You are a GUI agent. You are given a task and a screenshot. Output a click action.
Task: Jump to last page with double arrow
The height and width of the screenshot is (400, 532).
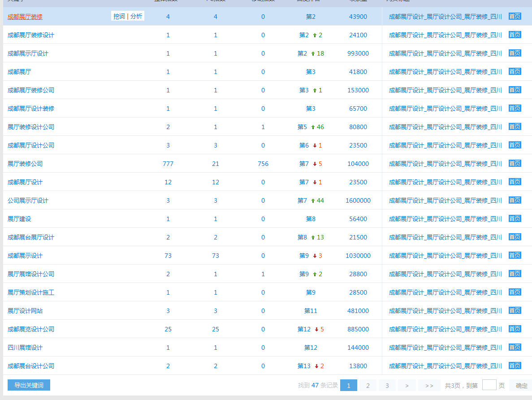pyautogui.click(x=429, y=385)
